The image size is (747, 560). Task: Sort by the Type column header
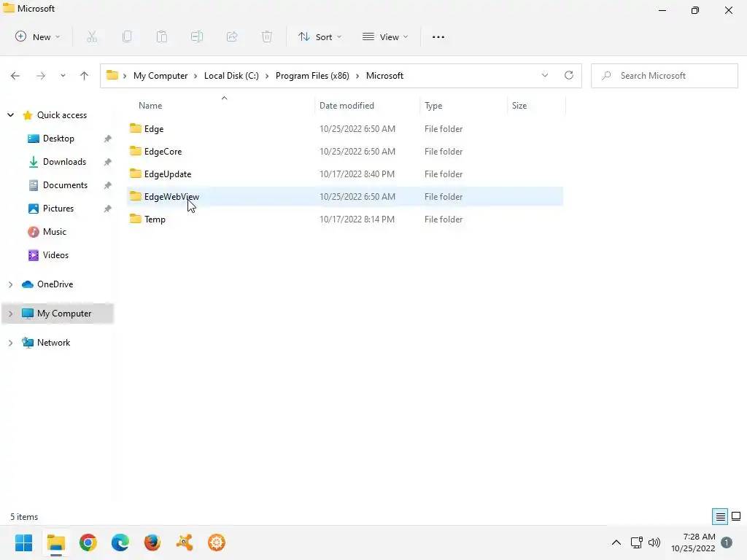tap(433, 106)
